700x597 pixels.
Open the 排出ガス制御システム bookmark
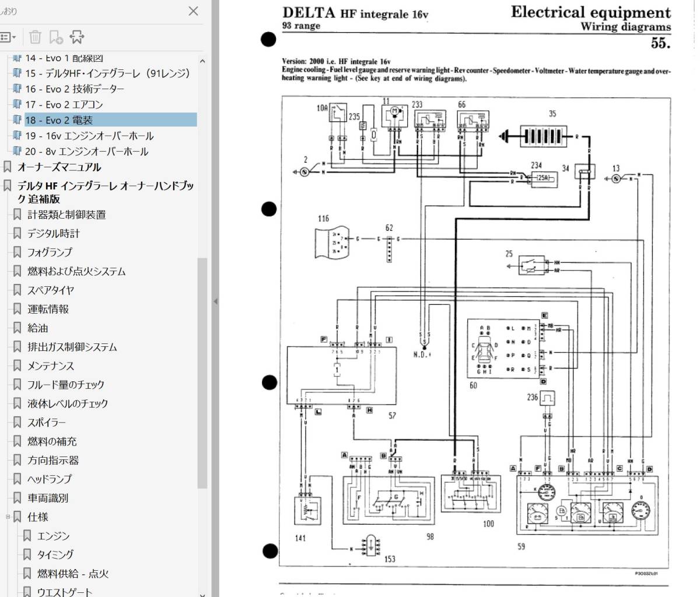72,347
